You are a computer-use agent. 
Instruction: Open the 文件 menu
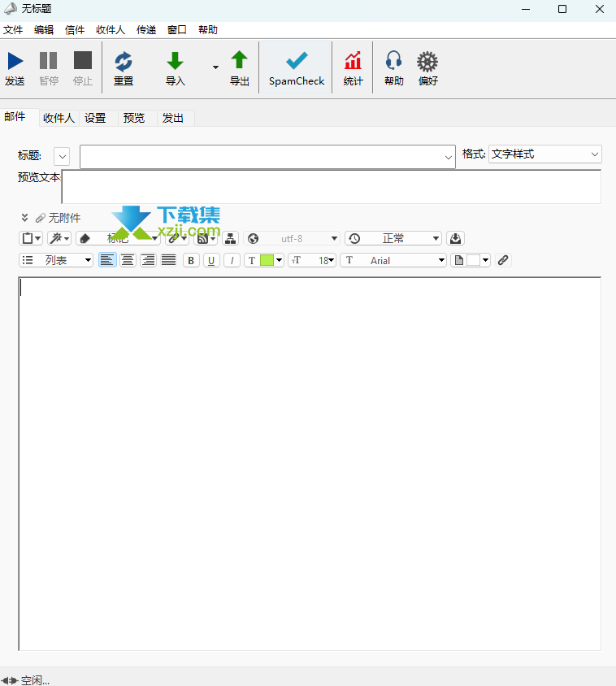point(13,30)
